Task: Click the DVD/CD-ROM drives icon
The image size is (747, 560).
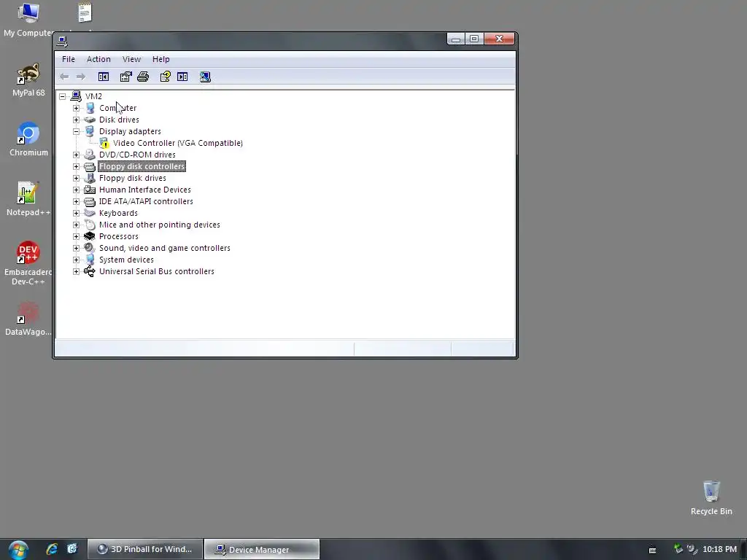Action: [90, 155]
